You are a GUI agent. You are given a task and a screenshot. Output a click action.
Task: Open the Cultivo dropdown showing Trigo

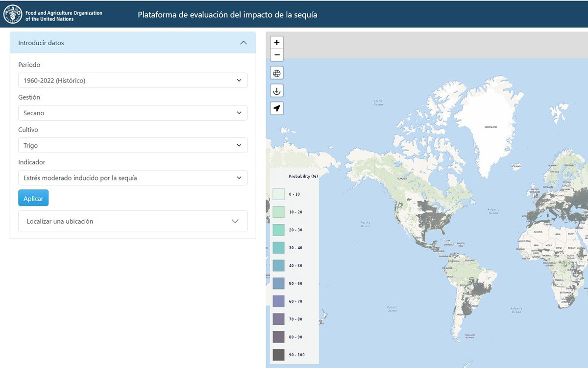(133, 145)
